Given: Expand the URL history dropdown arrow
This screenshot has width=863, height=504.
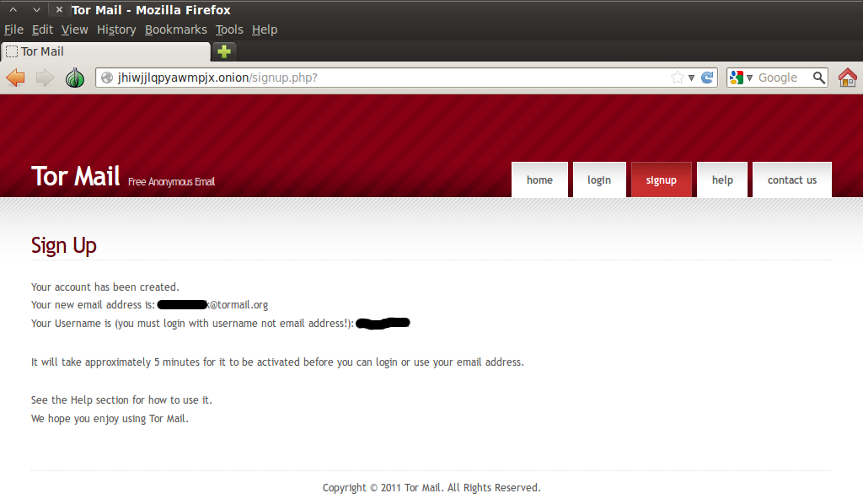Looking at the screenshot, I should pos(691,78).
